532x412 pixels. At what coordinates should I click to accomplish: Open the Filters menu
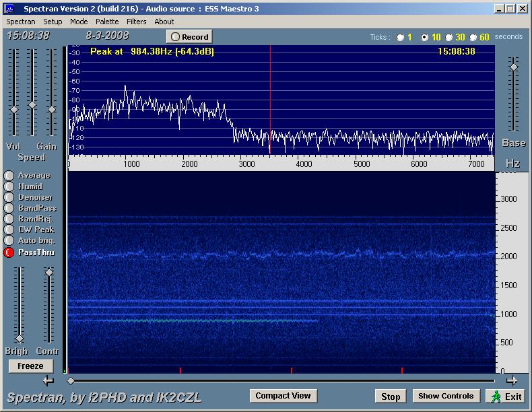(136, 22)
